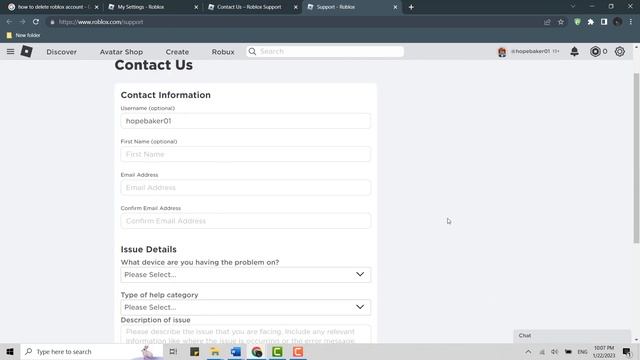Screen dimensions: 640x360
Task: Open the Robux balance icon
Action: point(595,51)
